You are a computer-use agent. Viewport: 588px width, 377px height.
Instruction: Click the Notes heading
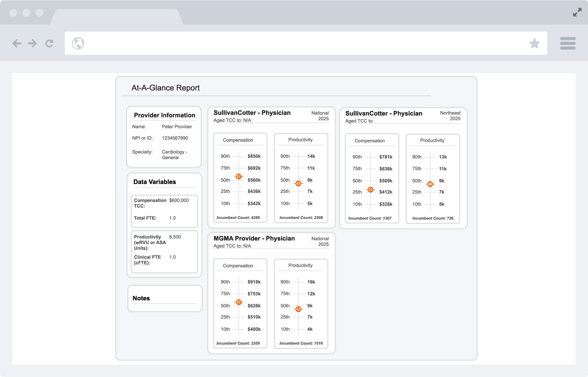coord(141,298)
